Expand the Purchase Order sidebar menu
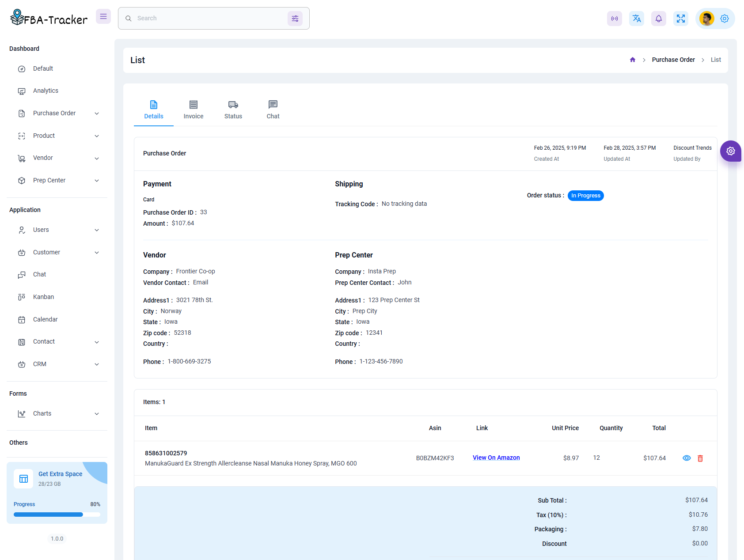This screenshot has height=560, width=744. tap(54, 113)
